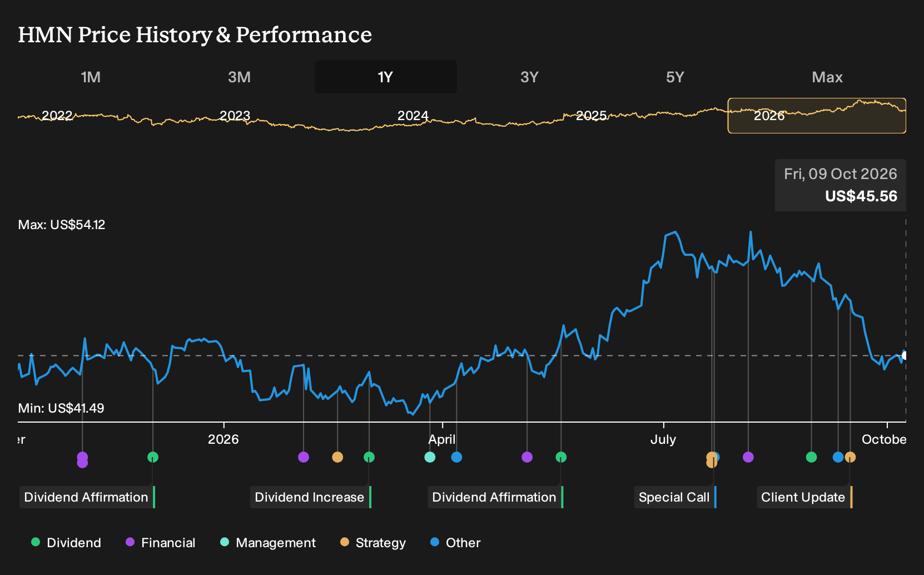Viewport: 924px width, 575px height.
Task: Click the 2023 label in overview chart
Action: 235,116
